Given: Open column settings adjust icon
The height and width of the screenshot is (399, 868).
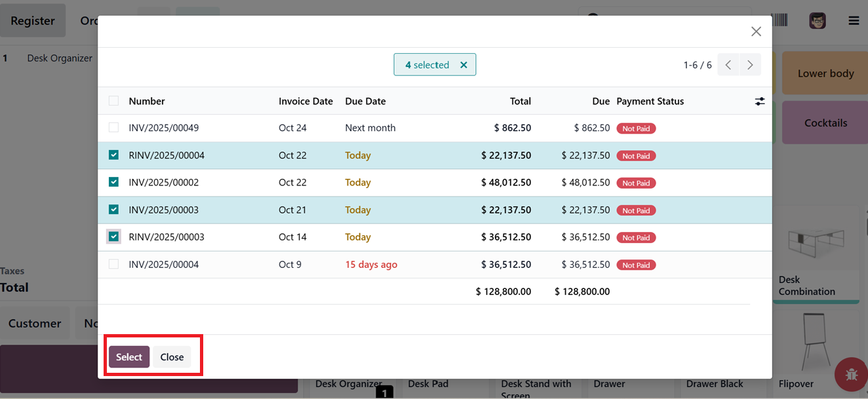Looking at the screenshot, I should (x=760, y=102).
